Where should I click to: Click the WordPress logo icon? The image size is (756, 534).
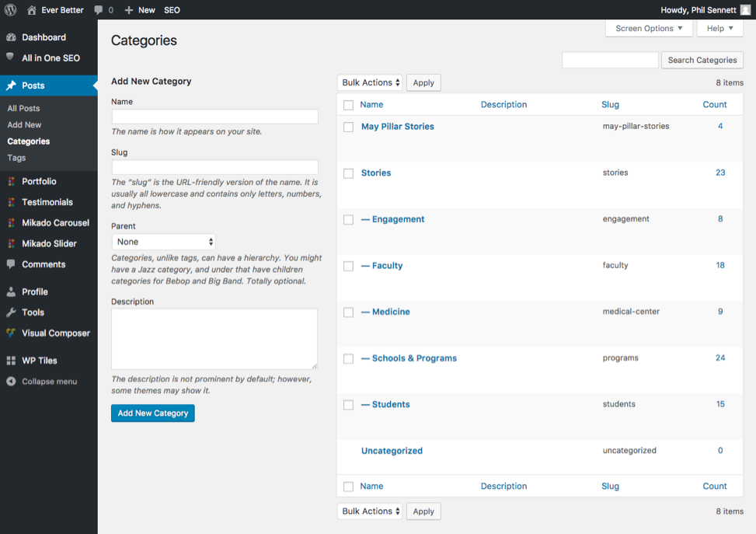(10, 9)
